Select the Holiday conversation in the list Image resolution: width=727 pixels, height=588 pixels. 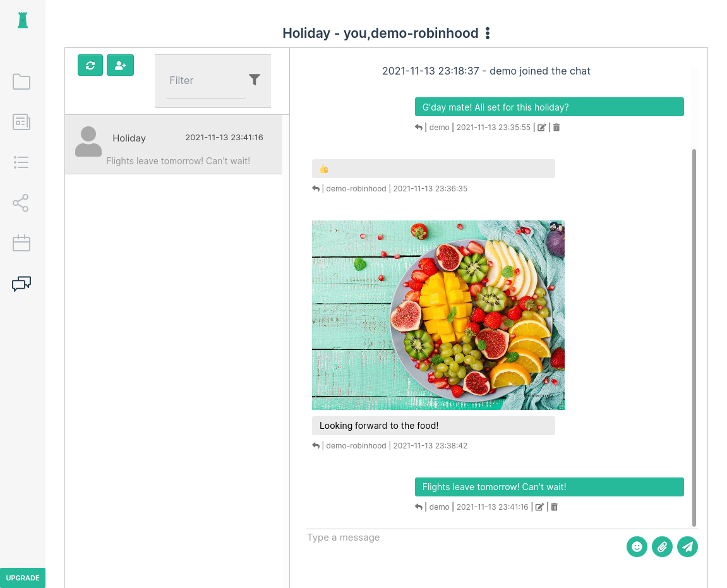click(173, 145)
